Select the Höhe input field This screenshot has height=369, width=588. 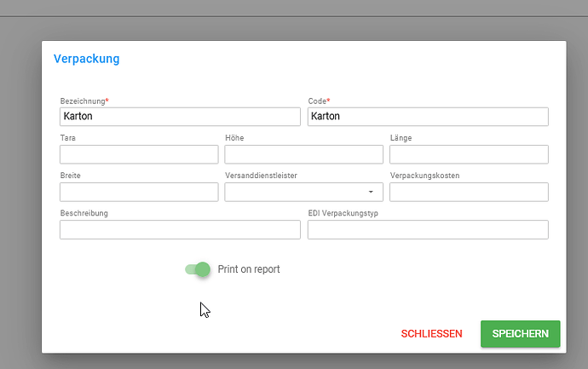(x=303, y=154)
